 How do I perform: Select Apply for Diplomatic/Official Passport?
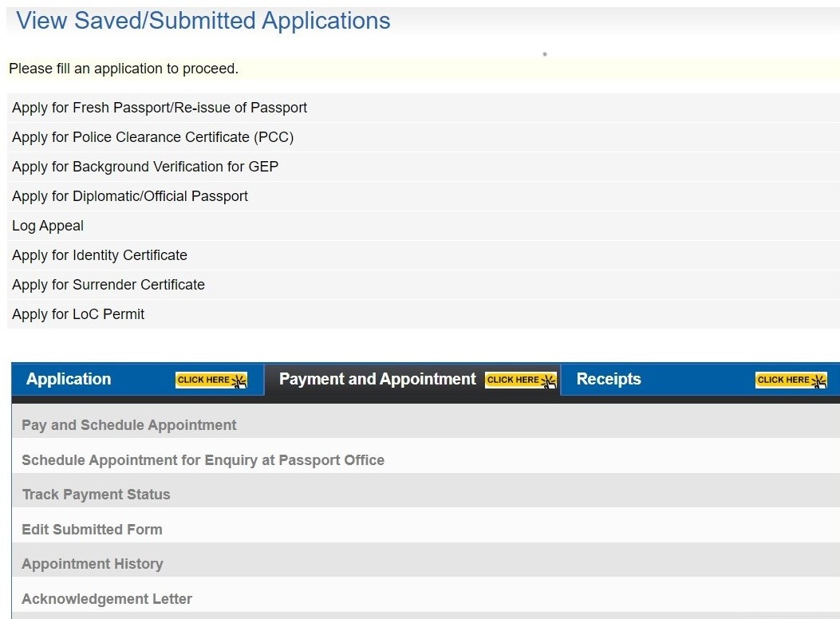coord(130,196)
